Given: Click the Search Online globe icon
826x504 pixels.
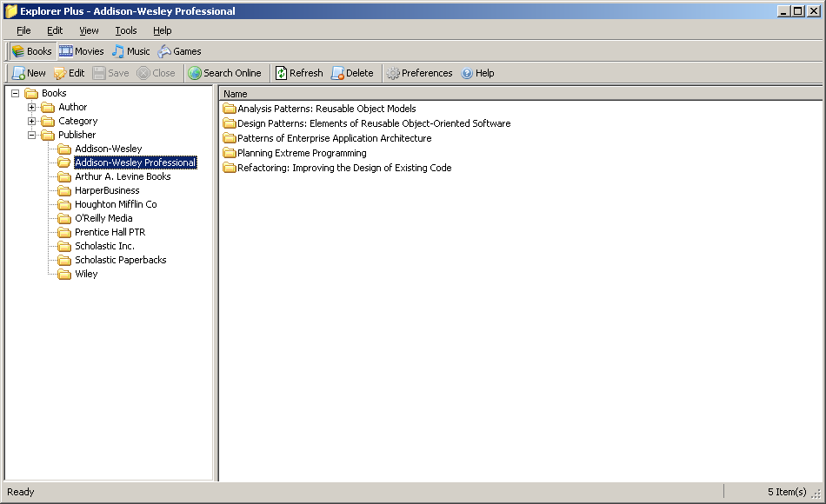Looking at the screenshot, I should pos(195,73).
